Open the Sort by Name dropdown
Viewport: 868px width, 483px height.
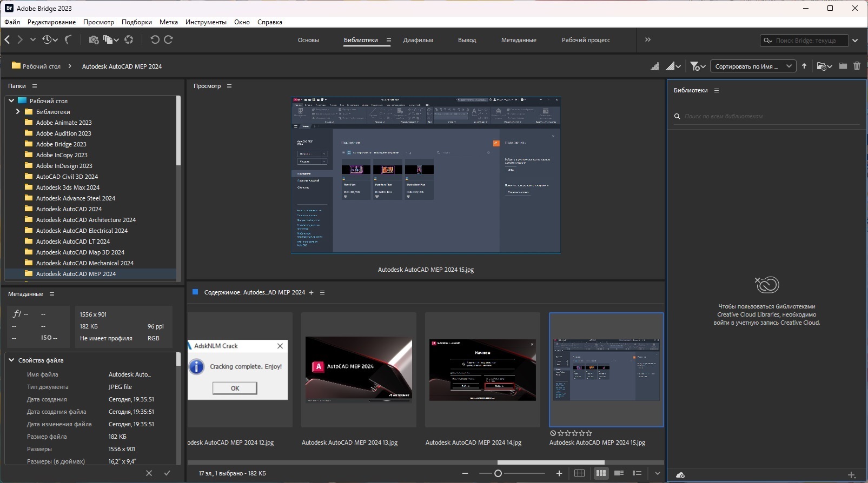[x=752, y=66]
